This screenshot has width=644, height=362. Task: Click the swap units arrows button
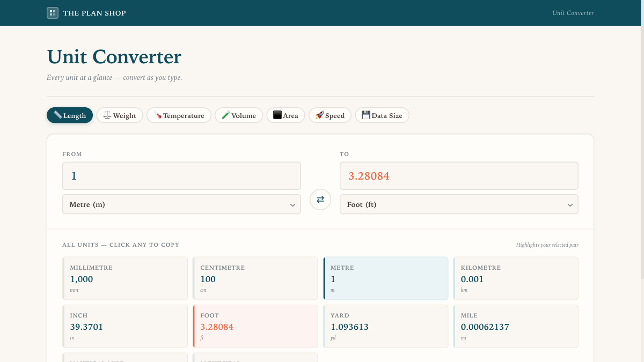click(320, 200)
